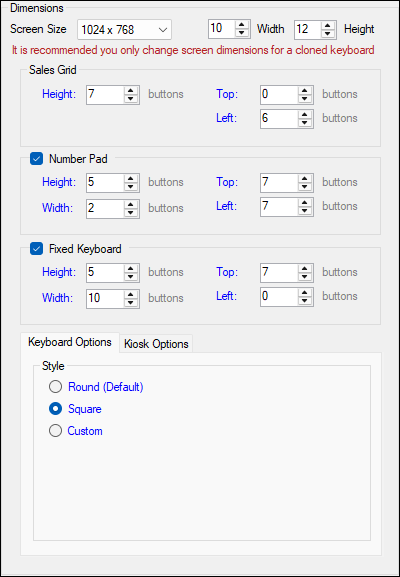Decrease Number Pad Width value
Screen dimensions: 400x577
(x=130, y=213)
